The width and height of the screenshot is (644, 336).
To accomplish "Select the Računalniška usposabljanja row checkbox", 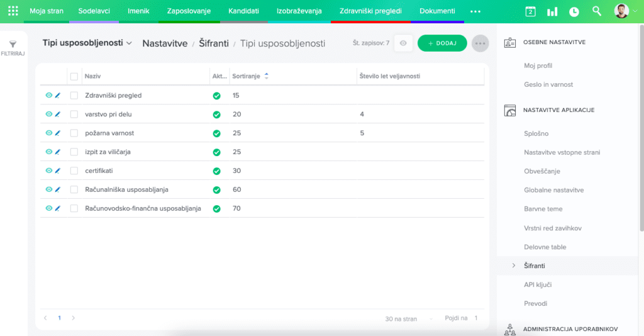I will [x=74, y=189].
